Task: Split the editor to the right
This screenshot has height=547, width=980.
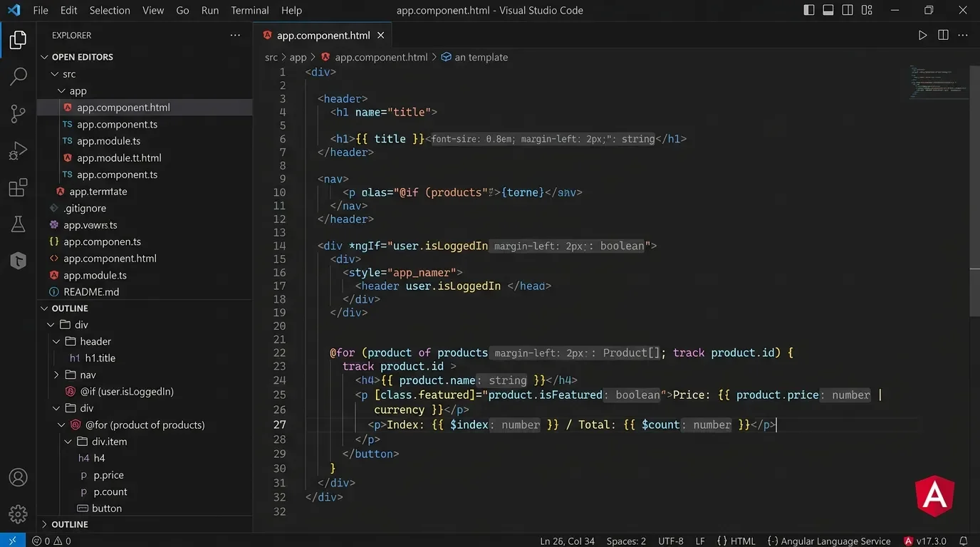Action: click(943, 35)
